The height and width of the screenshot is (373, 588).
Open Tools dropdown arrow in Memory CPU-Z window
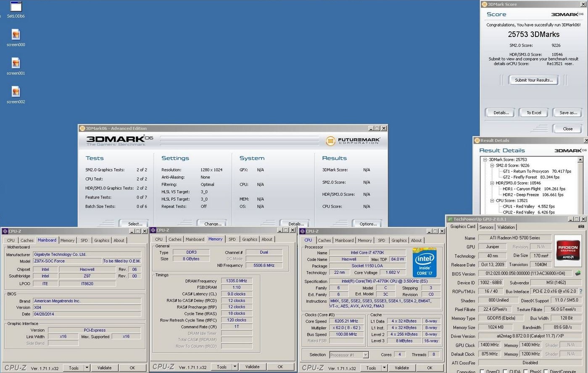(x=235, y=367)
